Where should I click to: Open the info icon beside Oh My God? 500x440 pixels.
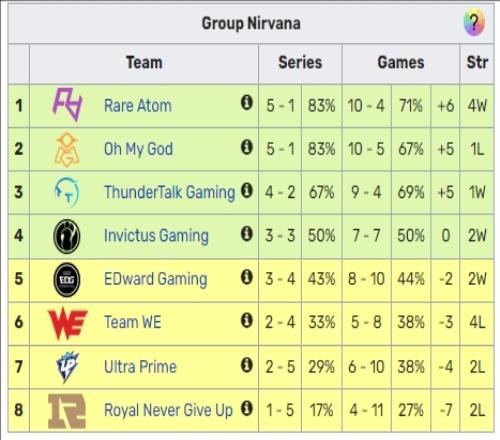pos(247,147)
